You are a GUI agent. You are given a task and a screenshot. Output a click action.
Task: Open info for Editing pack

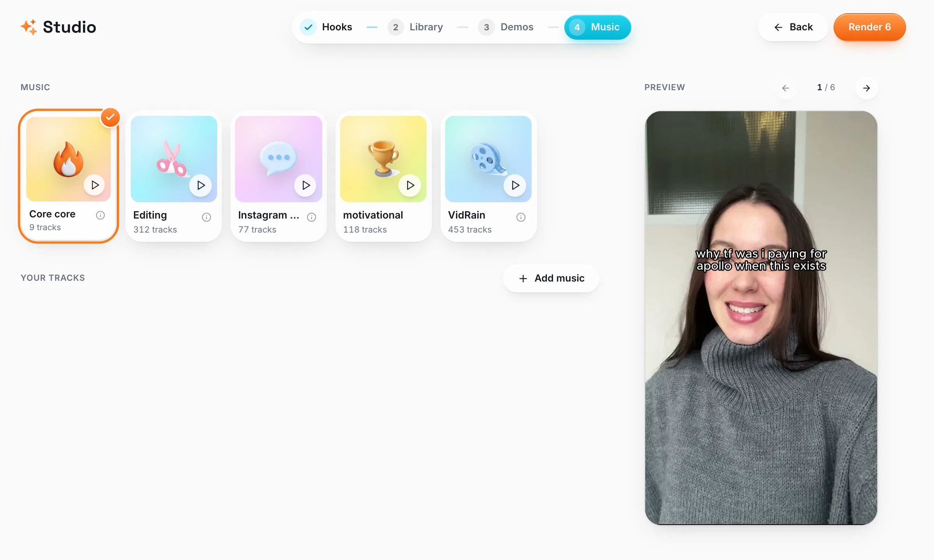click(207, 217)
